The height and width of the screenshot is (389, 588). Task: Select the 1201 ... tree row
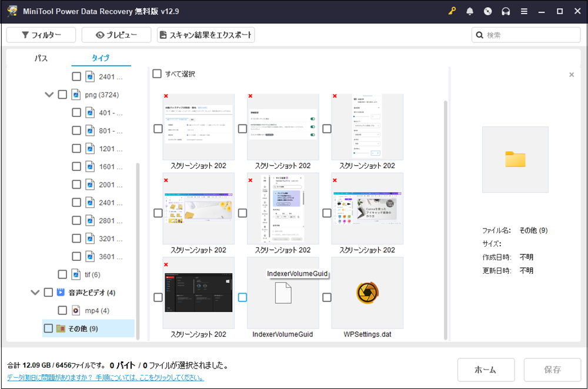coord(98,149)
